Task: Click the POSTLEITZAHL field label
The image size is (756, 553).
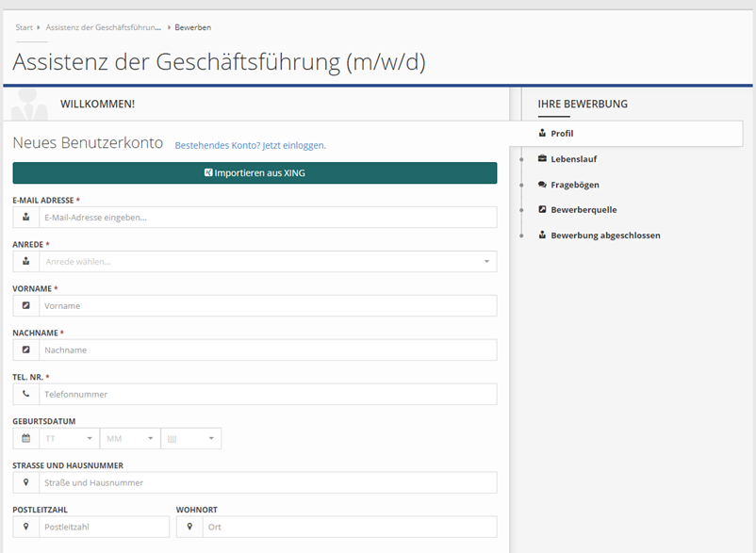Action: point(40,510)
